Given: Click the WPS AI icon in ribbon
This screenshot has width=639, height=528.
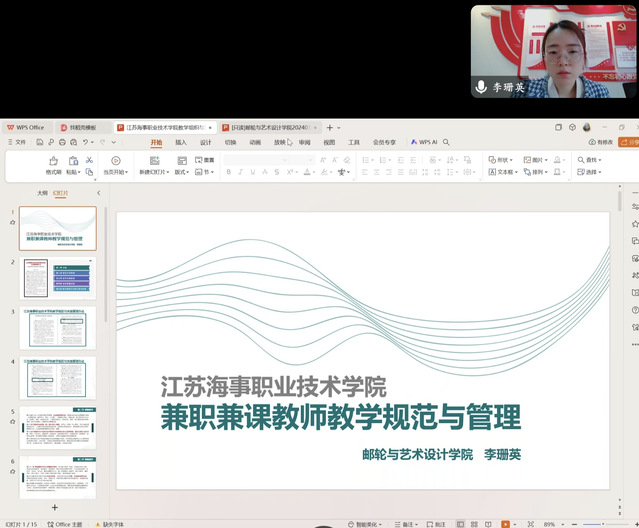Looking at the screenshot, I should [424, 142].
